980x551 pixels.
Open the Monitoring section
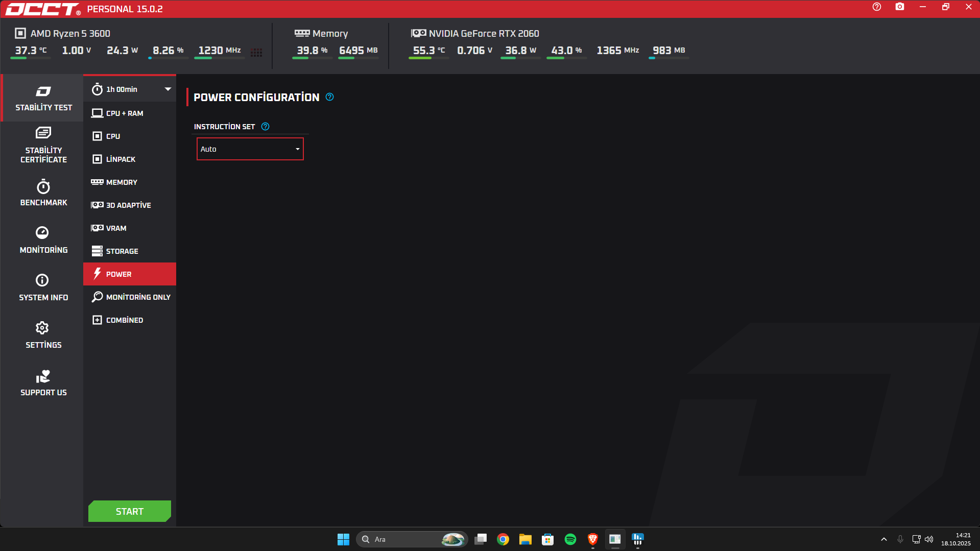point(43,241)
